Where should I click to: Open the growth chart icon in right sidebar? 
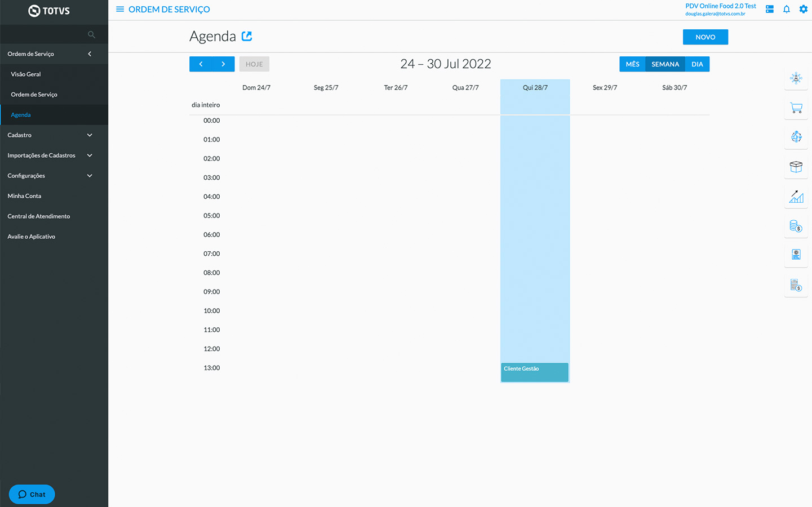796,196
